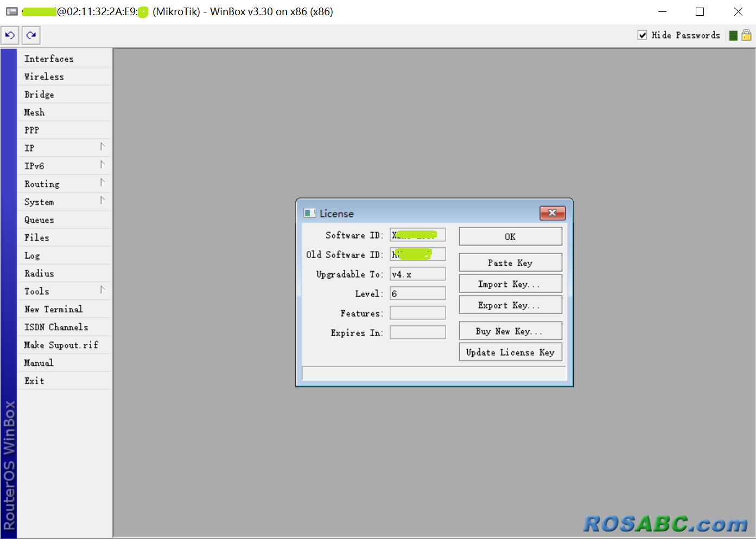
Task: Select Exit in sidebar
Action: click(64, 381)
